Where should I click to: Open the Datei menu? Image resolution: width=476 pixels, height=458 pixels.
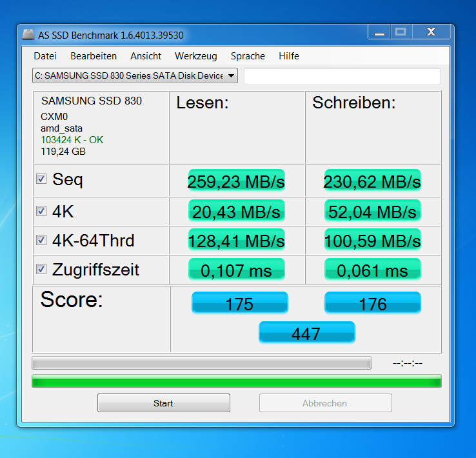pos(45,56)
